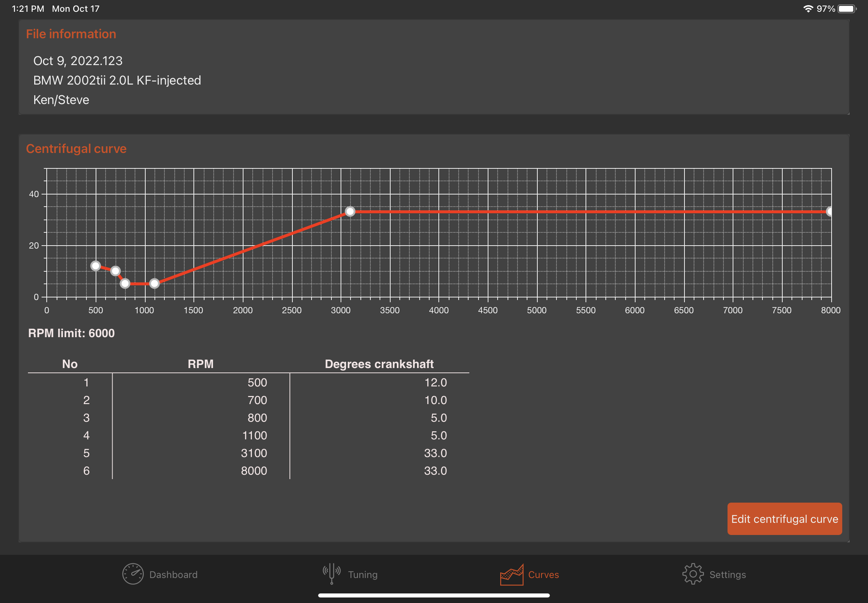Screen dimensions: 868x603
Task: Open the Dashboard tab label
Action: point(174,575)
